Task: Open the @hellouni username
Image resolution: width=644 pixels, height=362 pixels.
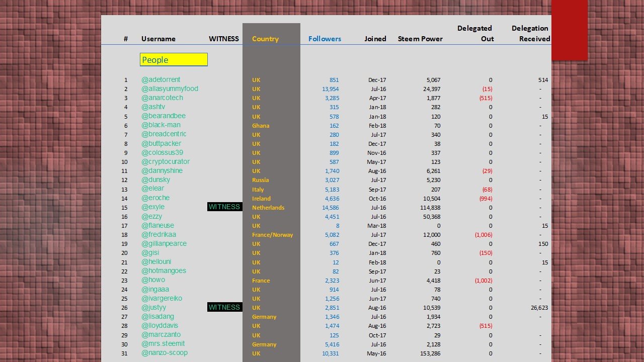Action: pos(156,261)
